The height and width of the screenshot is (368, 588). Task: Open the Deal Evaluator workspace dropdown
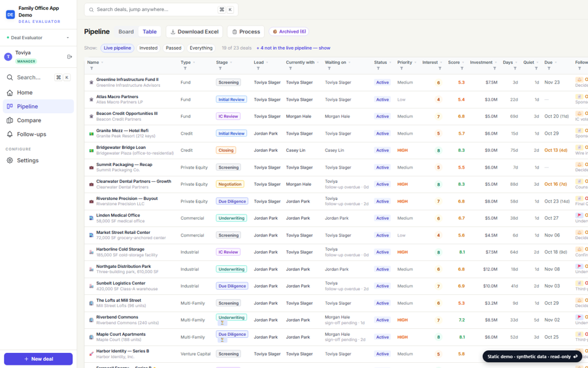coord(38,37)
